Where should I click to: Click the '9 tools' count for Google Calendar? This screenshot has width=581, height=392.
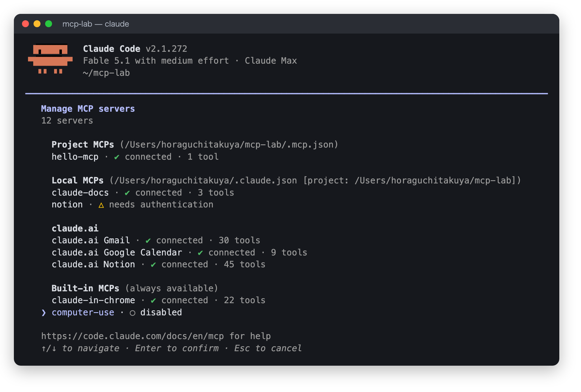(x=289, y=253)
